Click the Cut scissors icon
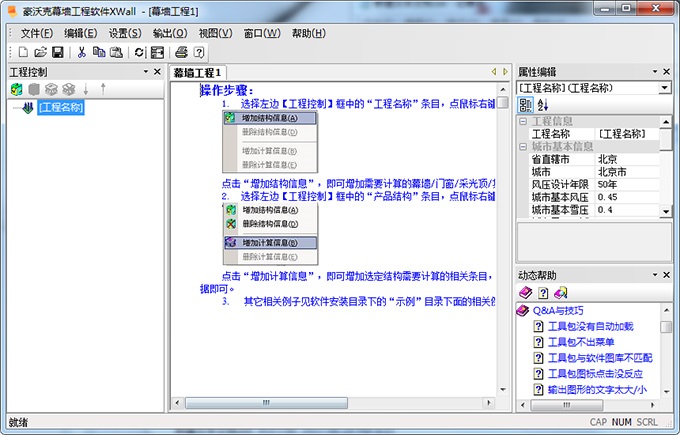This screenshot has height=435, width=680. pyautogui.click(x=82, y=52)
